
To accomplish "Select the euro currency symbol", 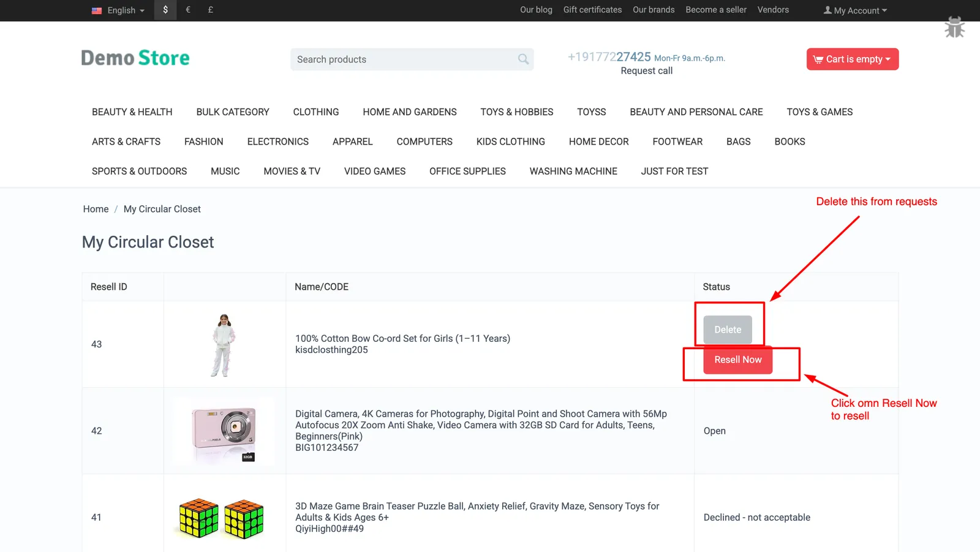I will [x=188, y=10].
